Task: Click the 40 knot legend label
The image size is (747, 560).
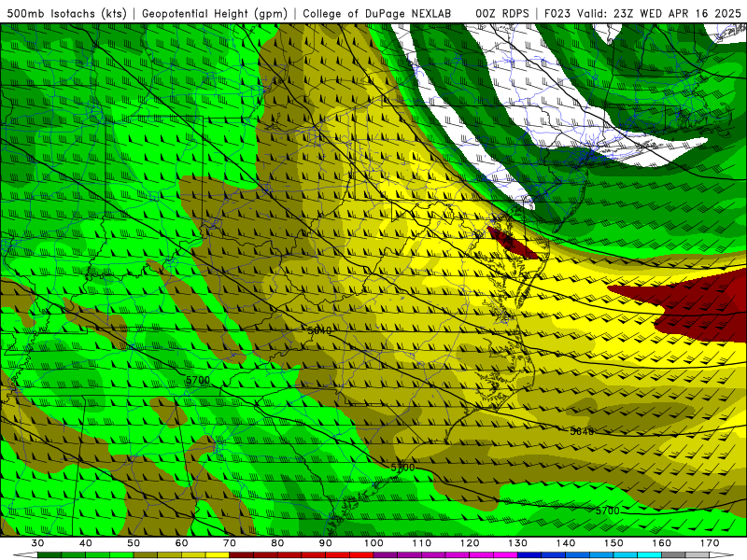Action: point(86,543)
